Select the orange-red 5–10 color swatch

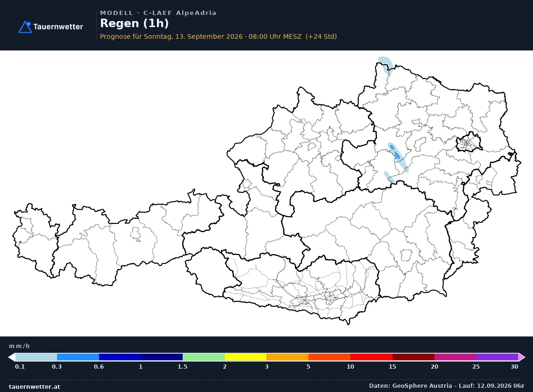tap(329, 357)
